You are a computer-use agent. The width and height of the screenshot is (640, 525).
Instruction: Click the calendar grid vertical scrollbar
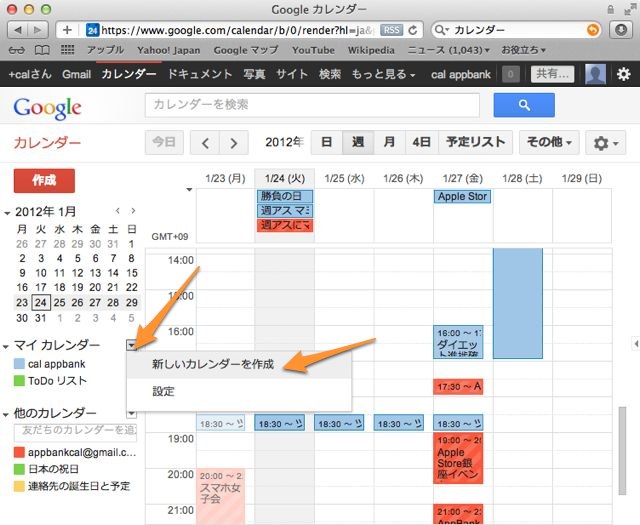point(622,450)
